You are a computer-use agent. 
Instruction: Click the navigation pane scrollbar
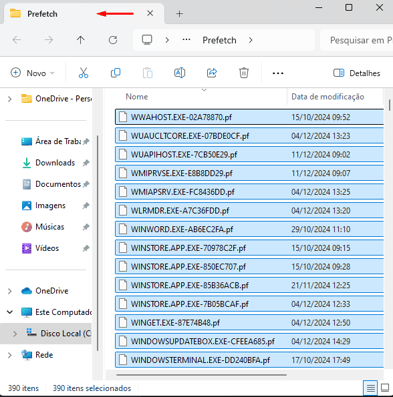click(97, 243)
